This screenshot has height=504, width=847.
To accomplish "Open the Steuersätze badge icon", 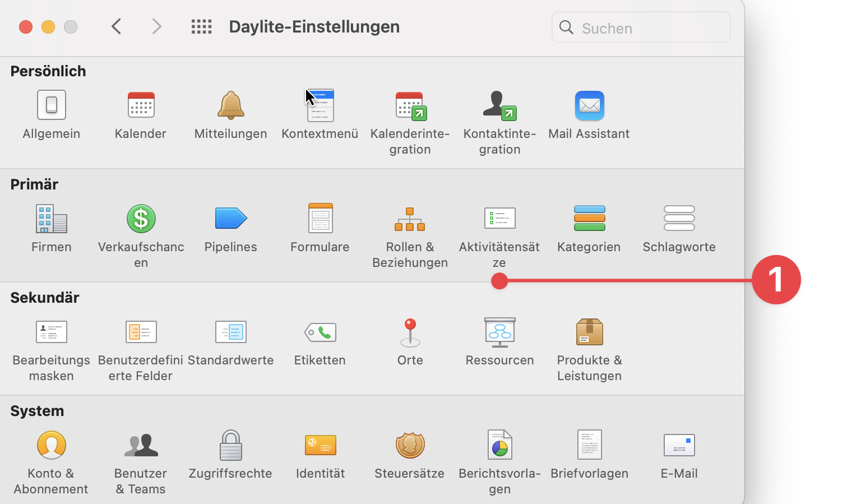I will (410, 445).
